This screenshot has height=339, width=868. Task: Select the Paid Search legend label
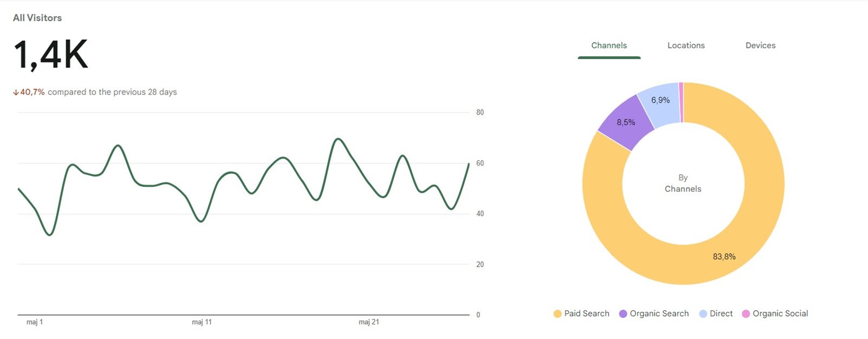586,313
